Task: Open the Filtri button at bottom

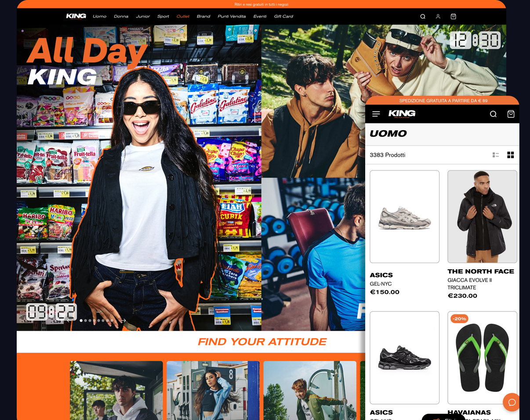Action: pyautogui.click(x=443, y=417)
